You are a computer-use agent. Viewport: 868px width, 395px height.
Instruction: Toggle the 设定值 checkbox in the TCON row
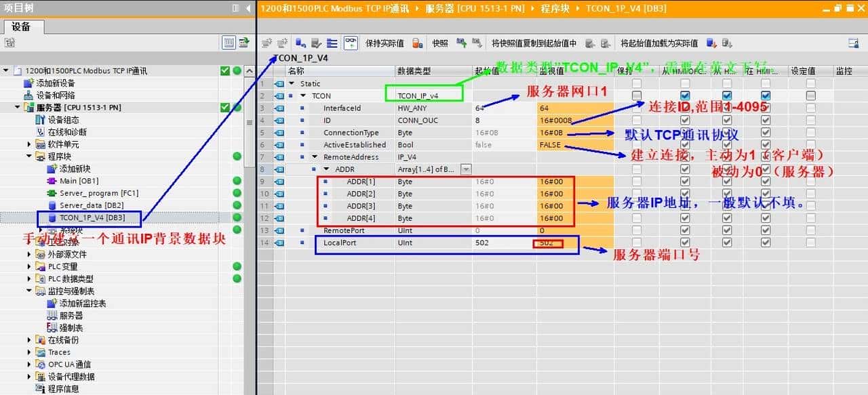tap(810, 96)
